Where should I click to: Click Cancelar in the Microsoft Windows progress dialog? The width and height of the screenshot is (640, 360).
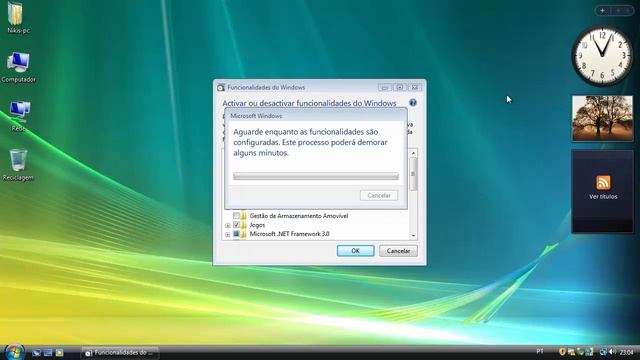point(379,195)
